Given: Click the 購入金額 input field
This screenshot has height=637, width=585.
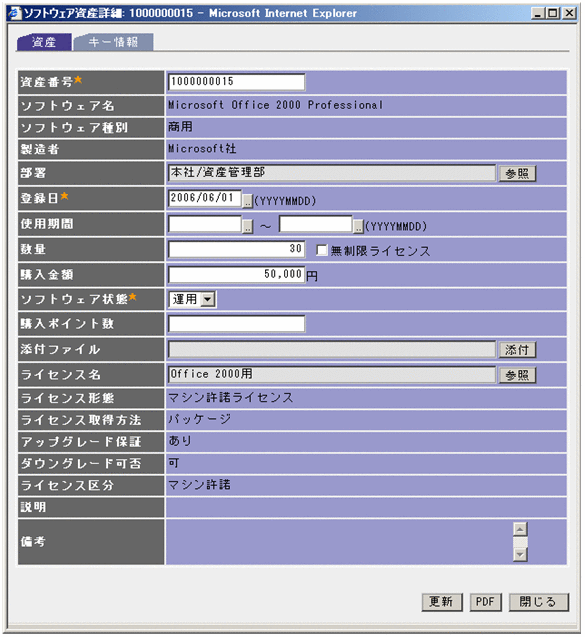Looking at the screenshot, I should 236,274.
